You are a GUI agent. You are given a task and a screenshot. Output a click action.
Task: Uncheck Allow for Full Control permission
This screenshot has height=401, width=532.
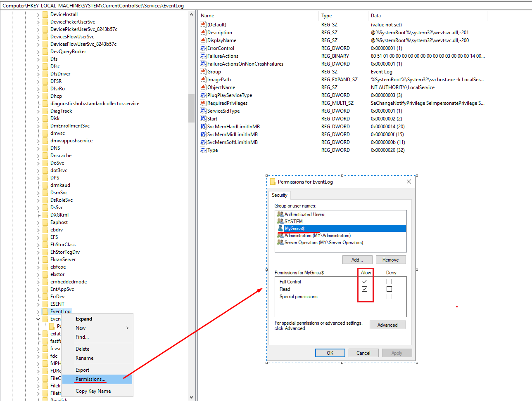[x=364, y=282]
